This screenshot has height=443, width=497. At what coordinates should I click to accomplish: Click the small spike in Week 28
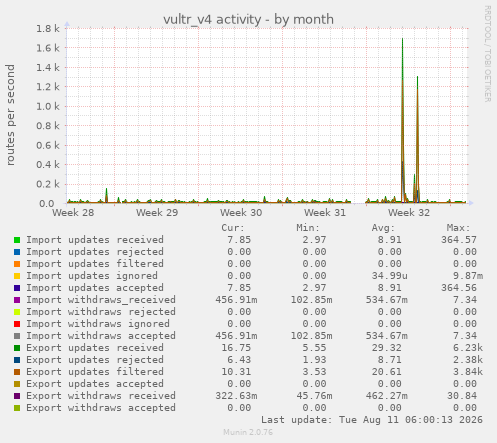[106, 195]
